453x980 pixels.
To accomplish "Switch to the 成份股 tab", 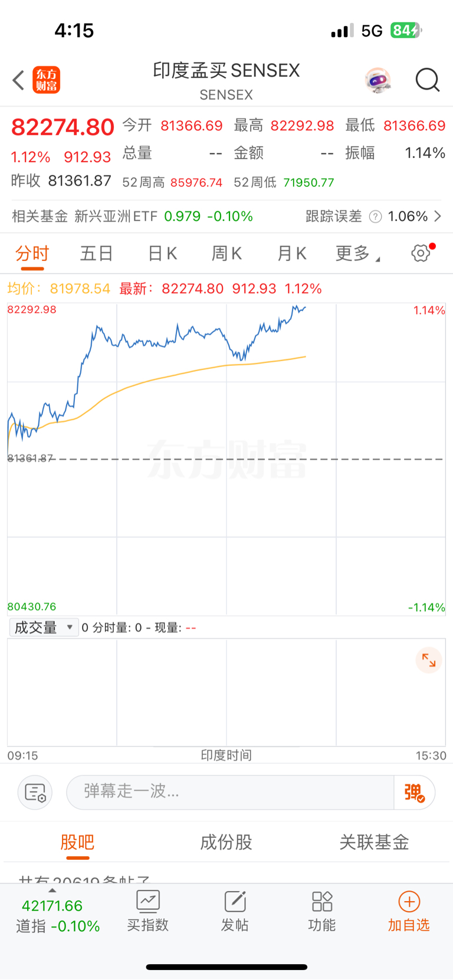I will point(226,842).
